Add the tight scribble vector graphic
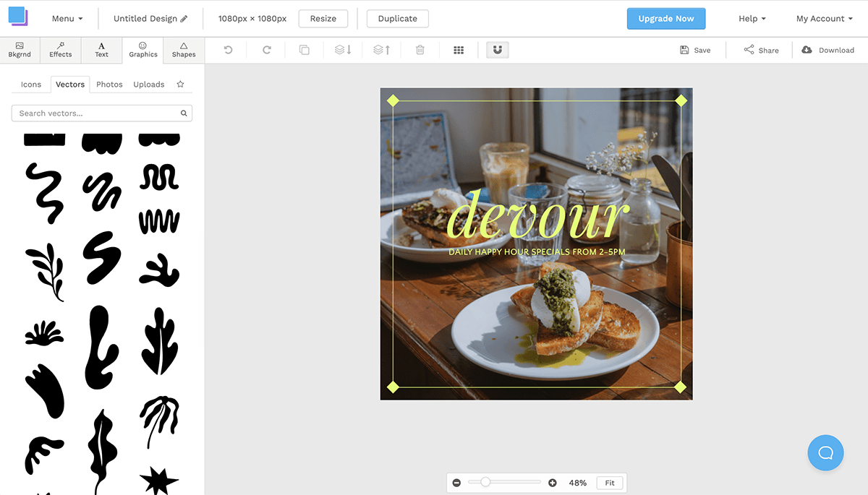The height and width of the screenshot is (495, 868). [102, 191]
